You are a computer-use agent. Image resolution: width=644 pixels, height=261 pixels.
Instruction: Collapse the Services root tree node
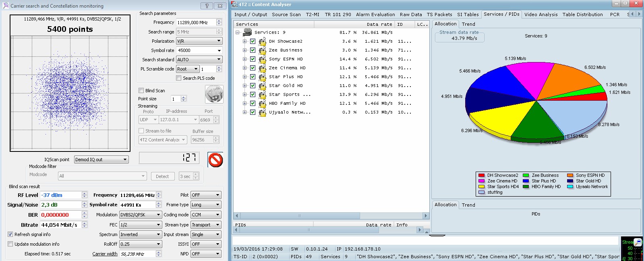point(238,32)
